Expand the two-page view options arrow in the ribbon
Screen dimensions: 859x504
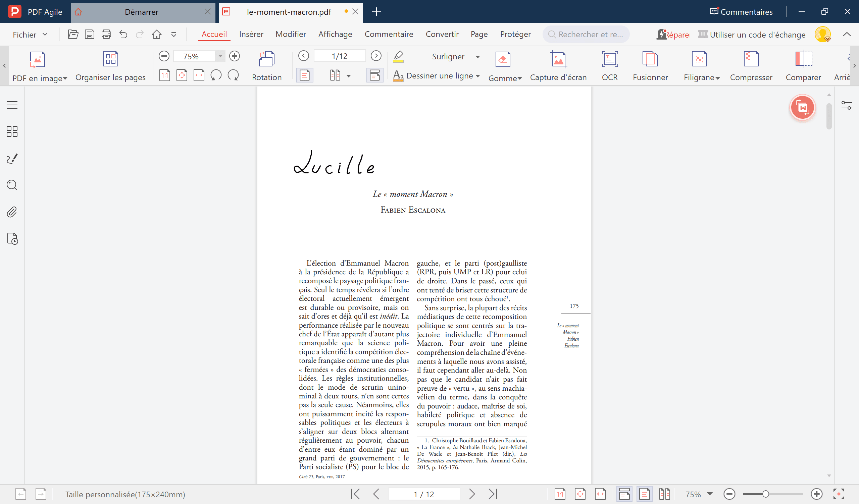[348, 76]
